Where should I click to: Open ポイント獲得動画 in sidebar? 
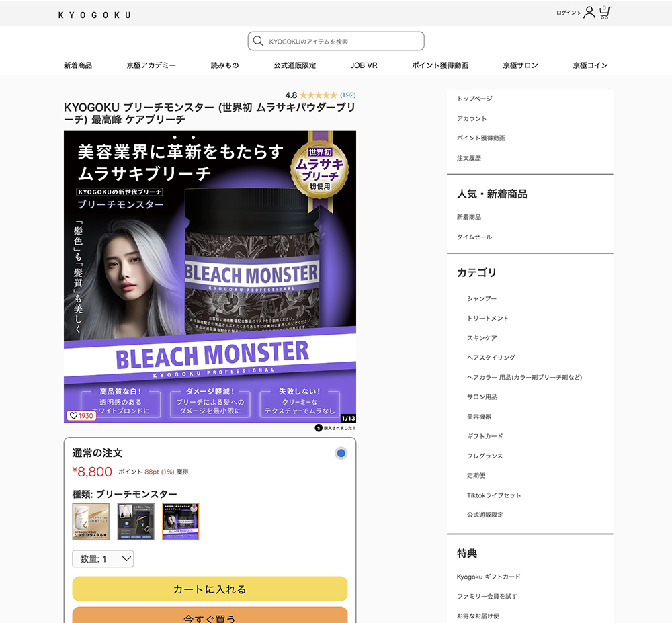[x=481, y=138]
